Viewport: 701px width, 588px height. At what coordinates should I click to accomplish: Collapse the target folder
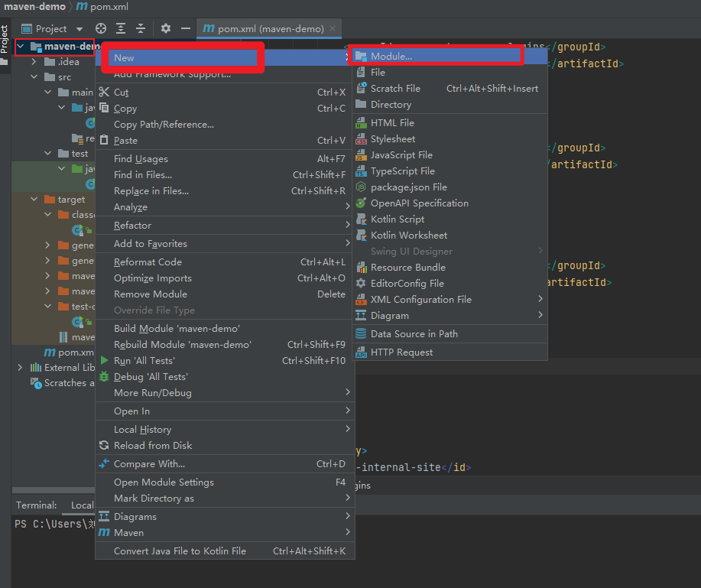(34, 199)
